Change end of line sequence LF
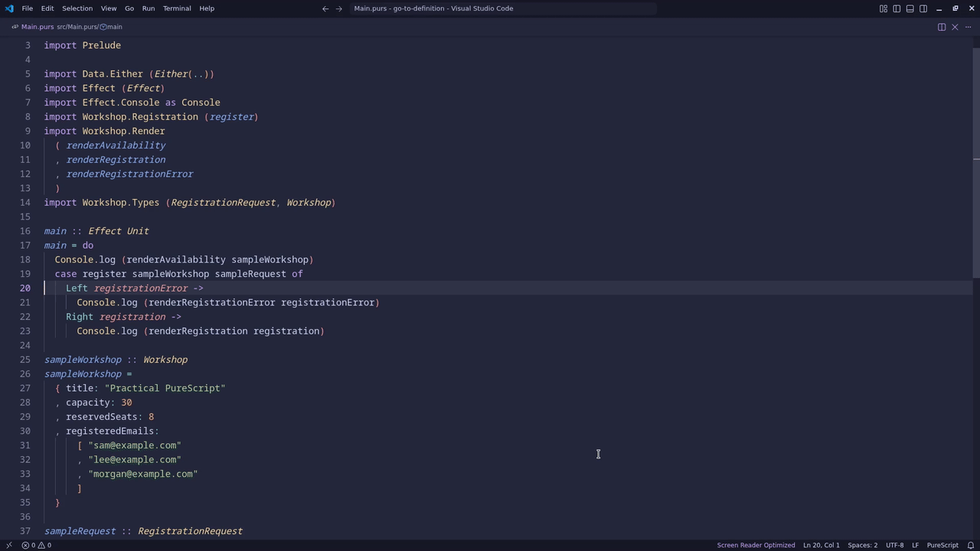 [915, 545]
